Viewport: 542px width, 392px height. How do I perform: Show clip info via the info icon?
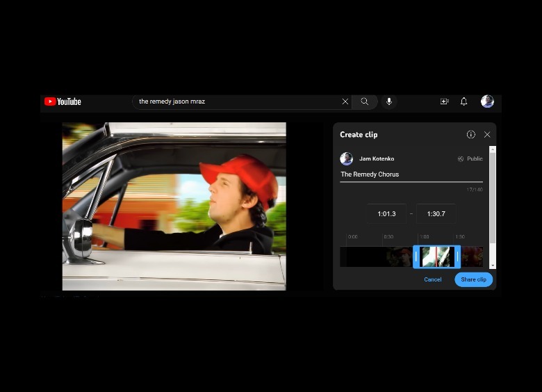tap(471, 134)
